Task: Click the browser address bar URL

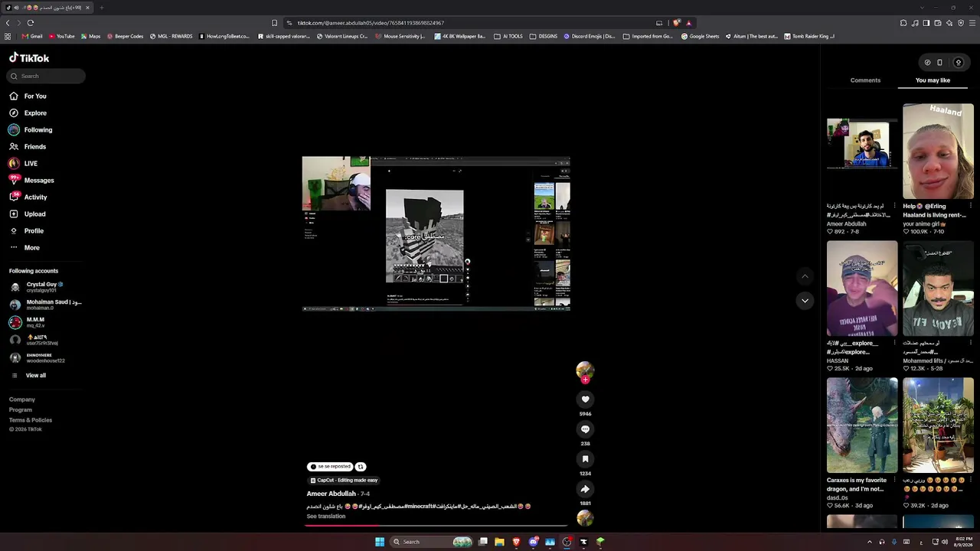Action: tap(371, 23)
